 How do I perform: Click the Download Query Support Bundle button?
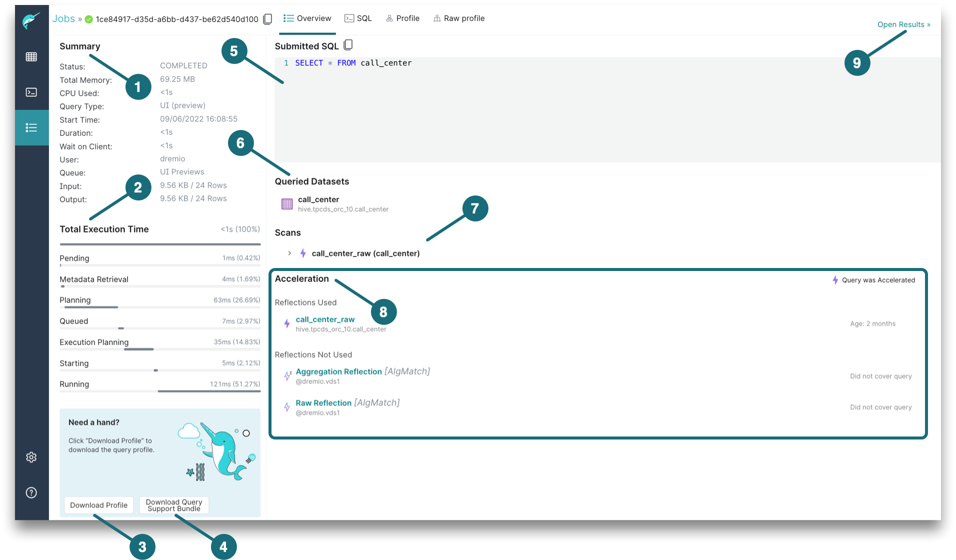[173, 505]
